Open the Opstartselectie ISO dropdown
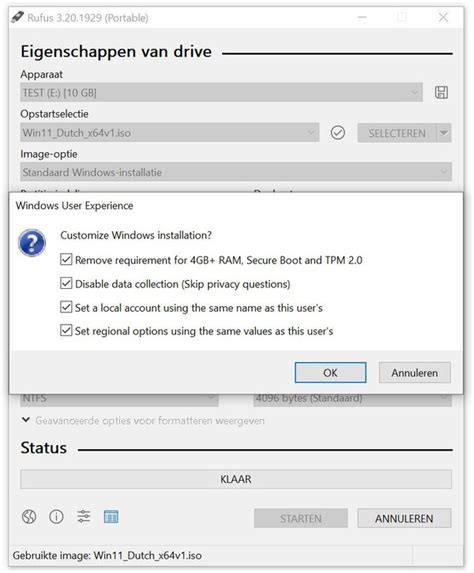 (x=170, y=133)
